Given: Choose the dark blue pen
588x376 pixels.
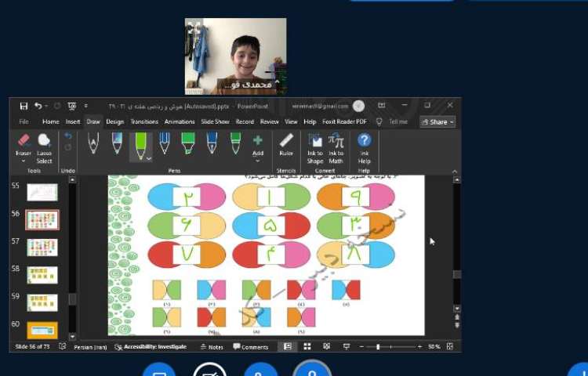Looking at the screenshot, I should pyautogui.click(x=212, y=143).
